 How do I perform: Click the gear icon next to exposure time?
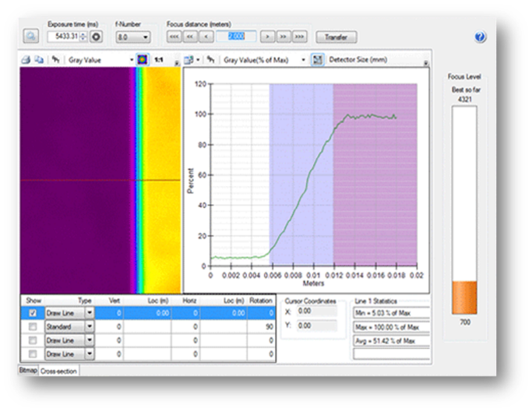point(97,37)
